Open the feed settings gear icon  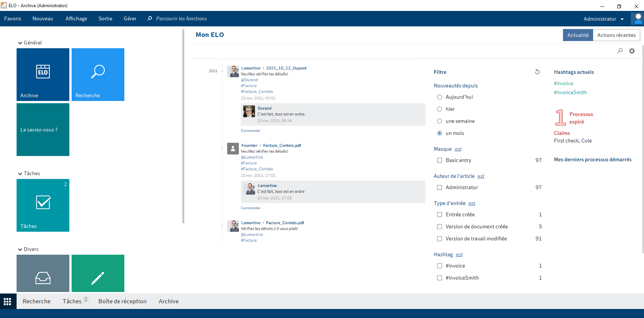click(x=632, y=51)
